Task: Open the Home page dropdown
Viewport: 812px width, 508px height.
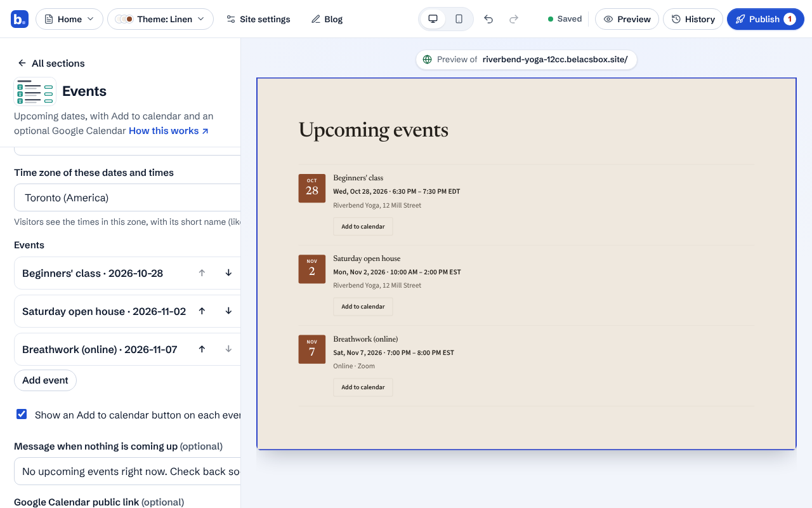Action: [69, 19]
